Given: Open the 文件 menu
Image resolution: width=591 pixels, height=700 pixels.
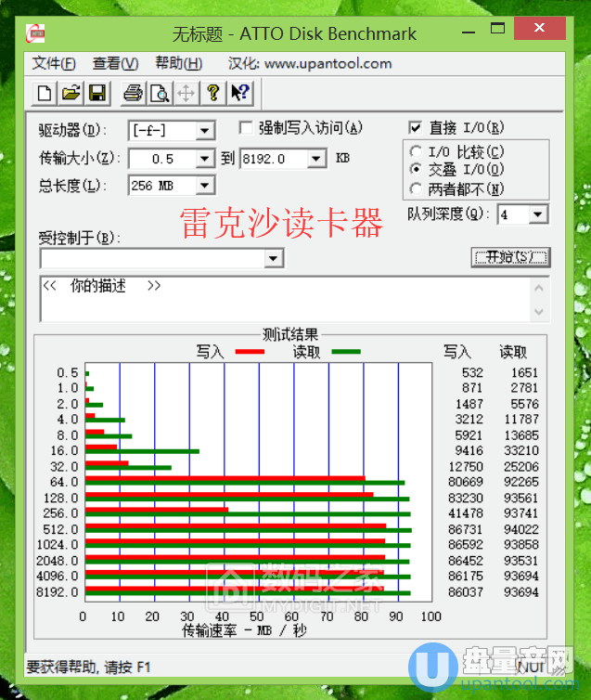Looking at the screenshot, I should point(53,64).
